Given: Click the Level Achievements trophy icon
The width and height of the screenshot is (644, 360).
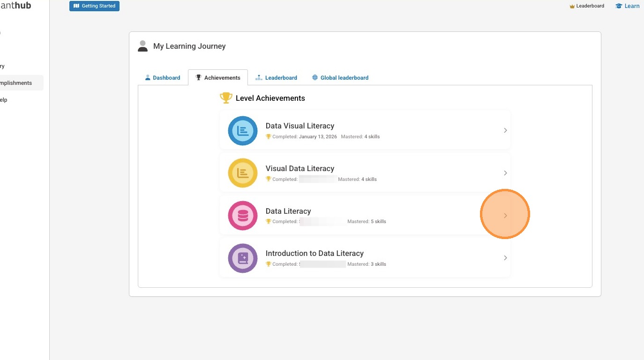Looking at the screenshot, I should click(x=226, y=98).
